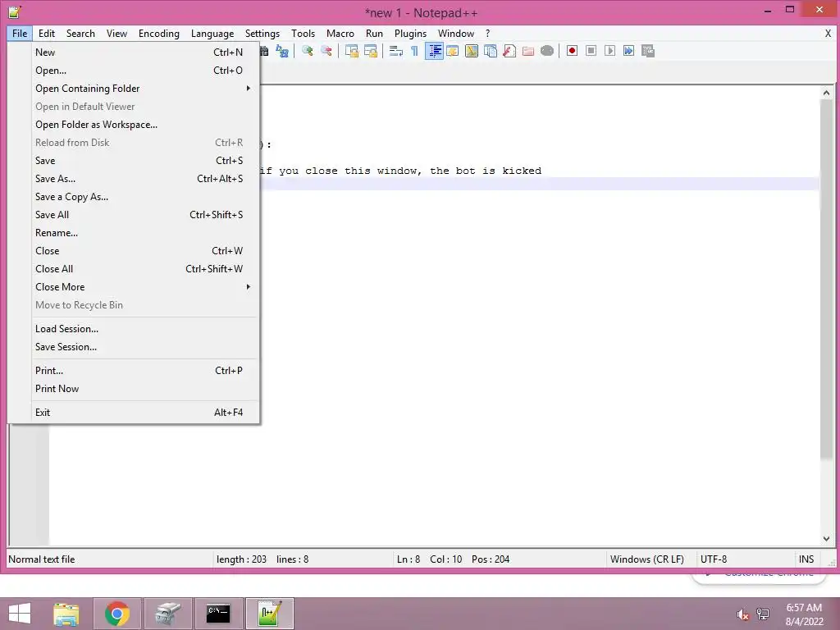840x630 pixels.
Task: Select Load Session... menu entry
Action: (x=139, y=329)
